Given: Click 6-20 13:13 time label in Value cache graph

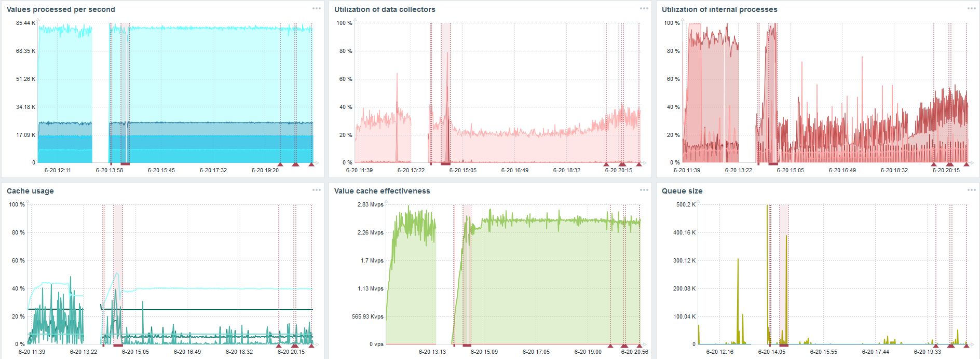Looking at the screenshot, I should (x=432, y=352).
